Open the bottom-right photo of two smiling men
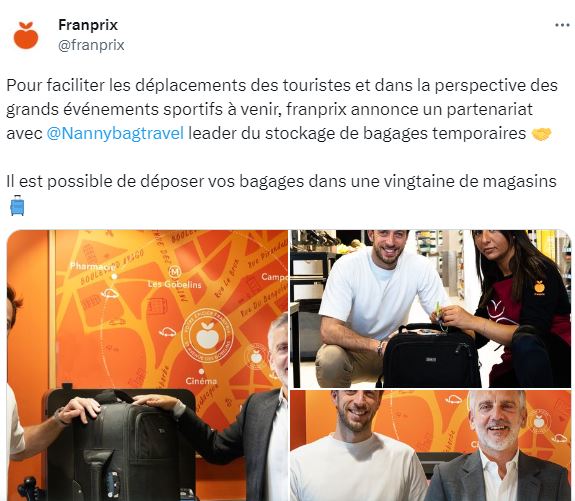This screenshot has height=501, width=575. 431,446
